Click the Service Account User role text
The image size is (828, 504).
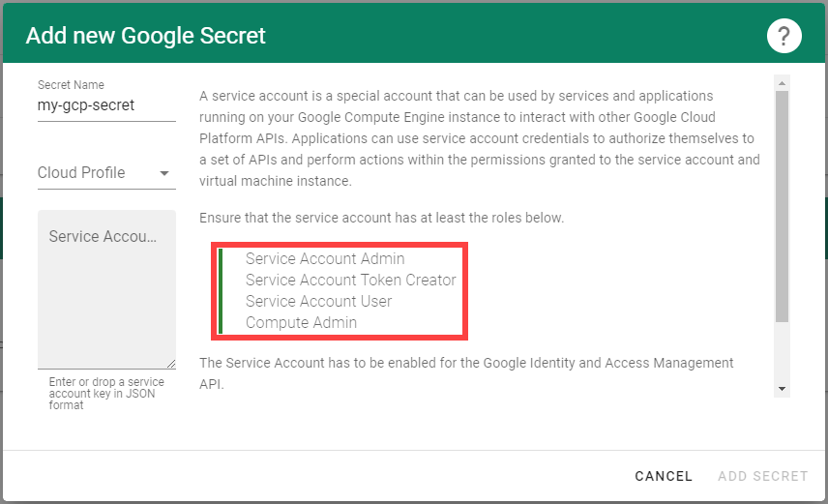click(318, 302)
